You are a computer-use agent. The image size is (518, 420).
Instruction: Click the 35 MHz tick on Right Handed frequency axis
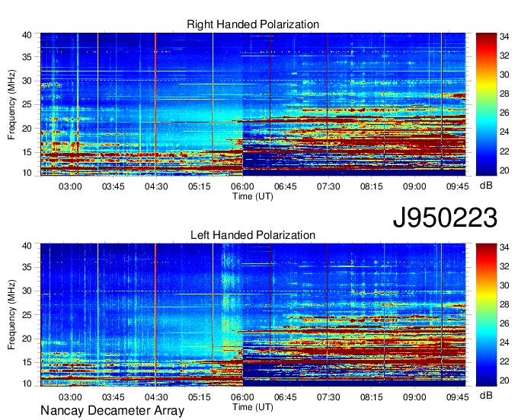pos(27,57)
